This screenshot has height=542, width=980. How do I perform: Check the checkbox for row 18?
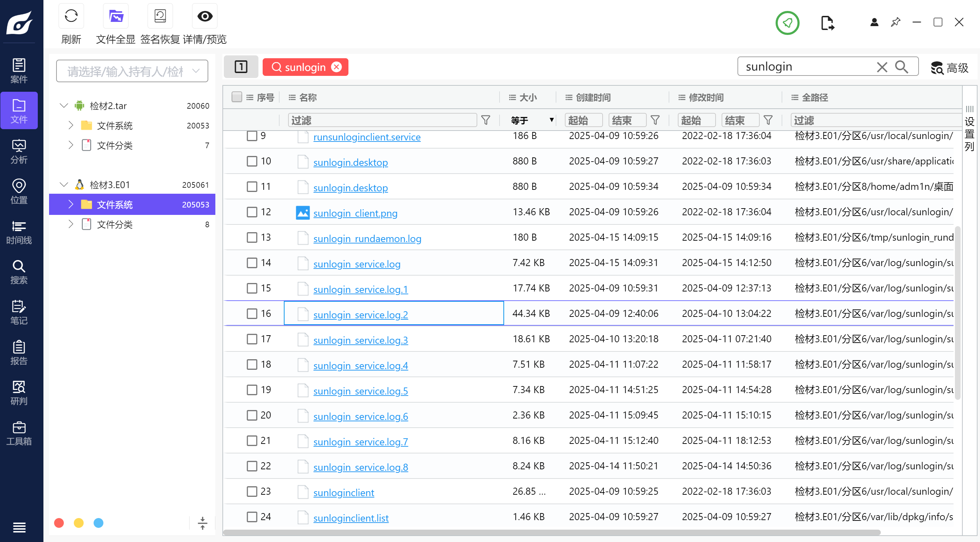(252, 365)
